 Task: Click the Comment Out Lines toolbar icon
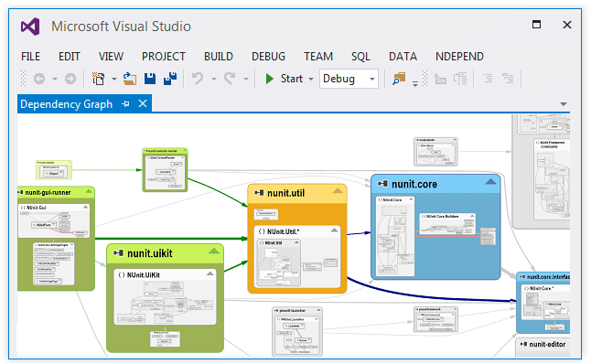[x=488, y=79]
